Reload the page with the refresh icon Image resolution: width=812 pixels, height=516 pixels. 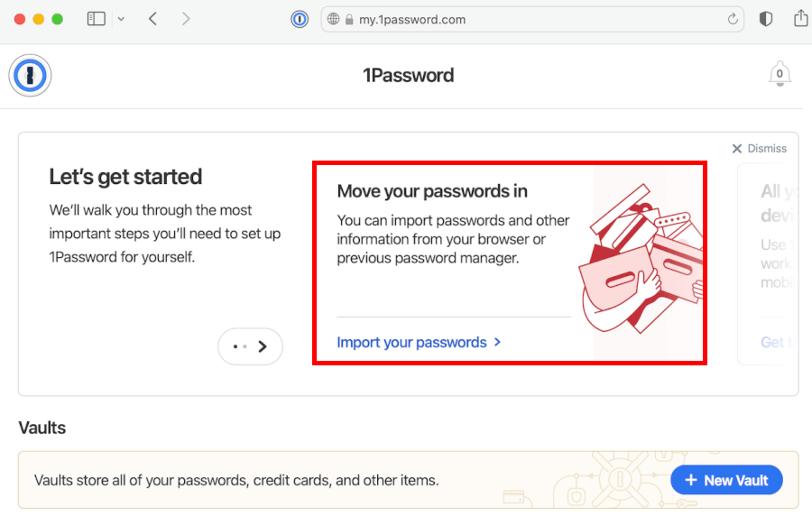[733, 19]
